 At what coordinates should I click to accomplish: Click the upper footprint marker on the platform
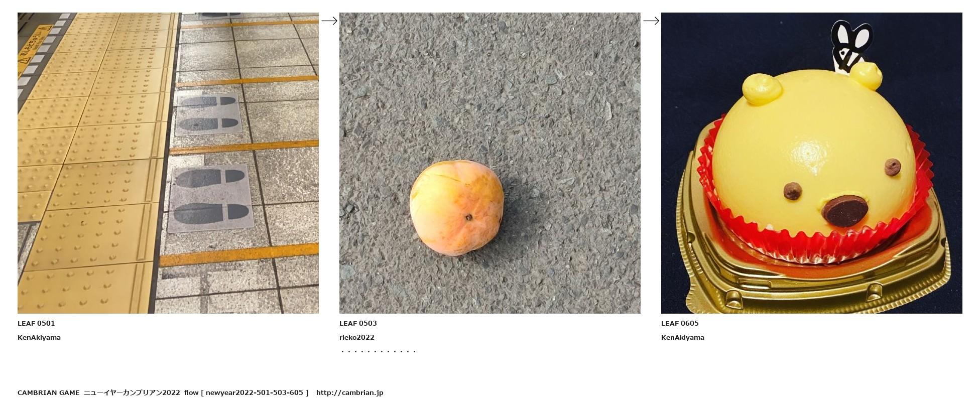(x=208, y=113)
